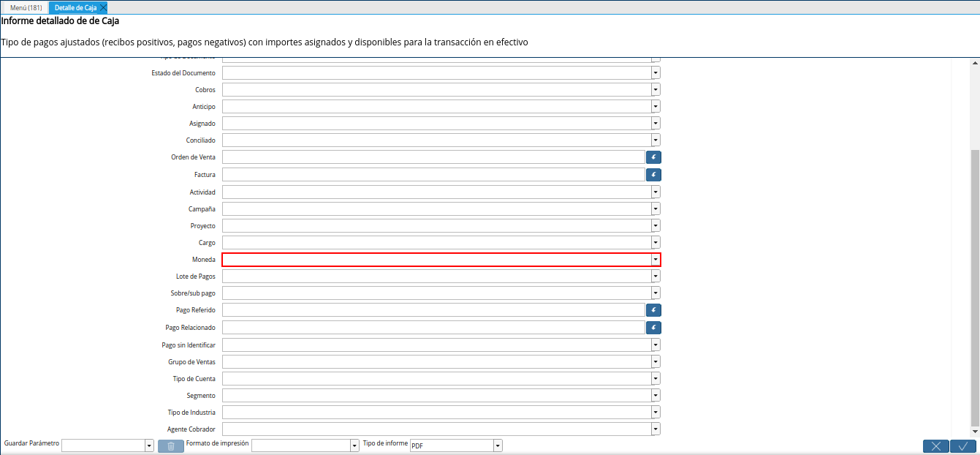Screen dimensions: 980x455
Task: Open the Factura search lookup icon
Action: (x=653, y=174)
